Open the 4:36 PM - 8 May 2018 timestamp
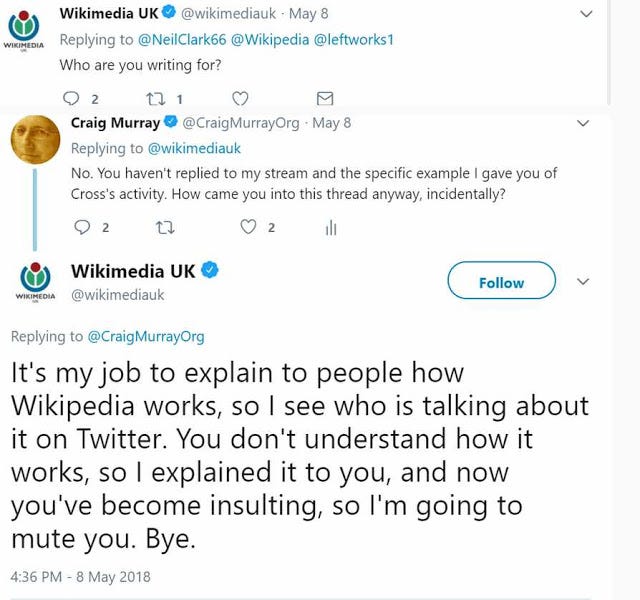Screen dimensions: 640x600 80,576
